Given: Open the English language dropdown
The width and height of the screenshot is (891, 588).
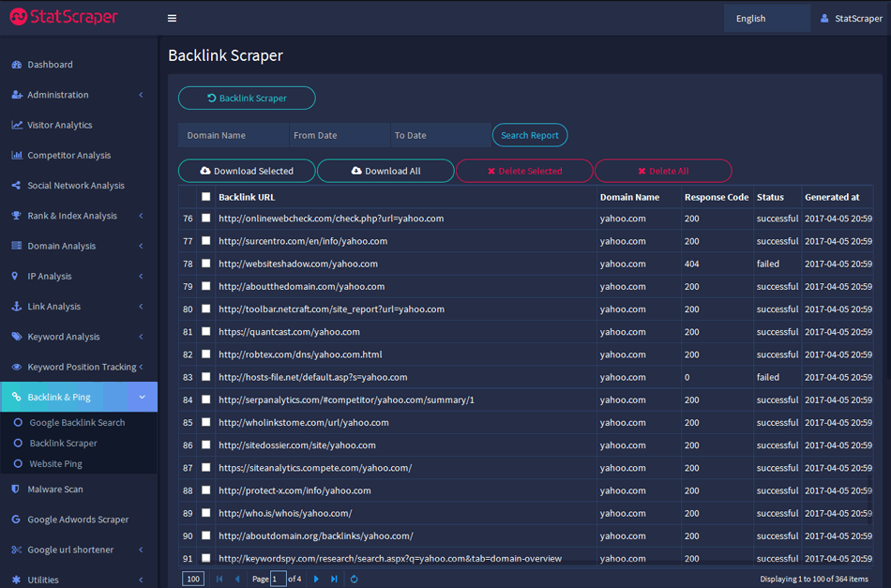Looking at the screenshot, I should (766, 18).
